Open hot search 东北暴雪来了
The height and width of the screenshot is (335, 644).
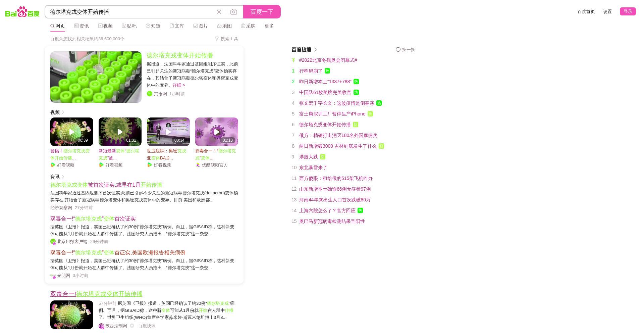313,168
